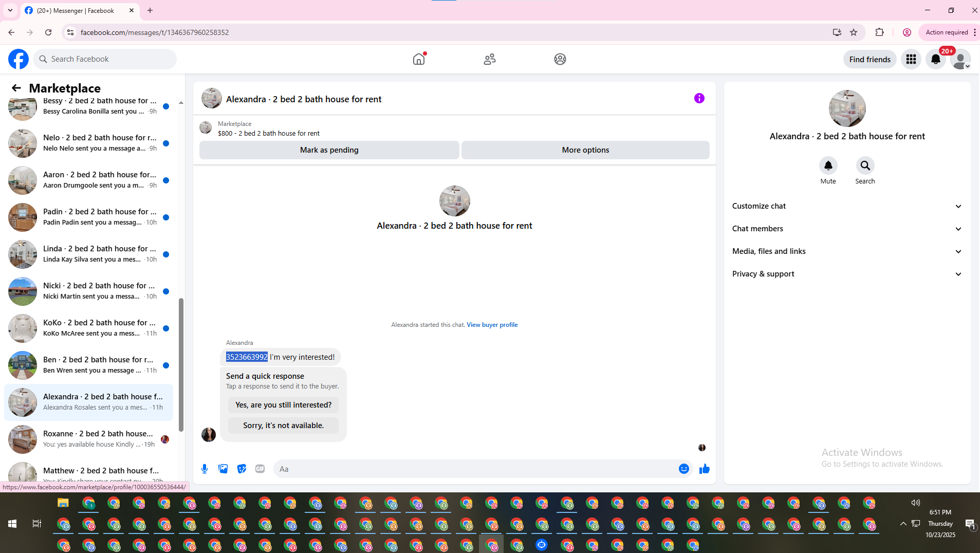Image resolution: width=980 pixels, height=553 pixels.
Task: Open the account profile avatar menu
Action: (x=960, y=59)
